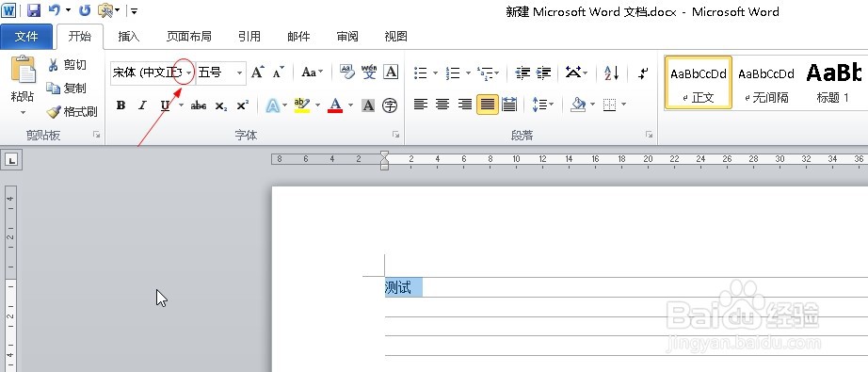Screen dimensions: 868x372
Task: Click Cut (剪切) scissors button
Action: (68, 65)
